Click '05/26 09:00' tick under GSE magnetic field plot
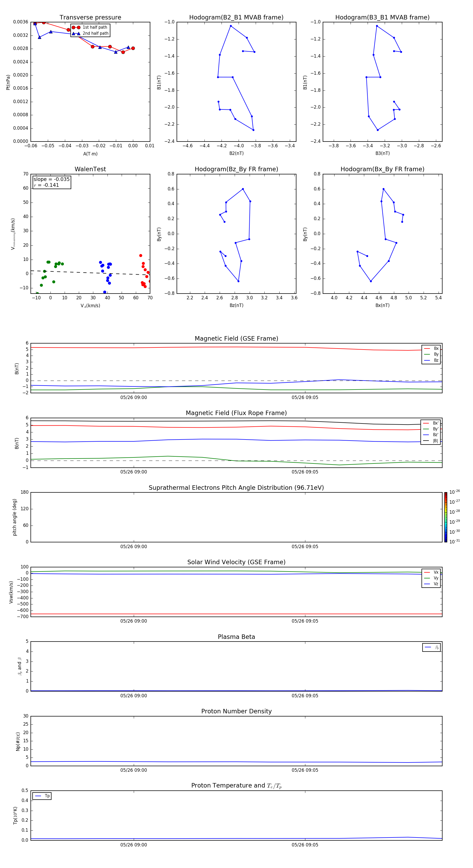The width and height of the screenshot is (473, 868). [x=134, y=398]
